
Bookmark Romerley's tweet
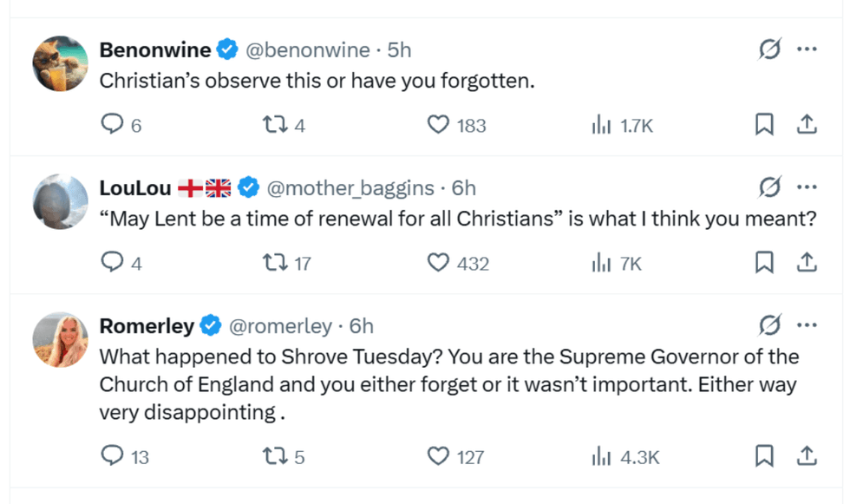click(x=764, y=455)
